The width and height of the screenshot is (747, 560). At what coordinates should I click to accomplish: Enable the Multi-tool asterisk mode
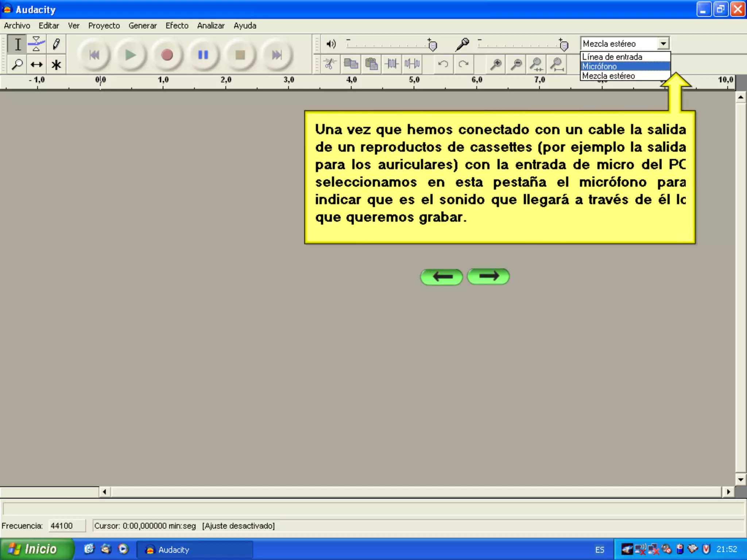56,65
